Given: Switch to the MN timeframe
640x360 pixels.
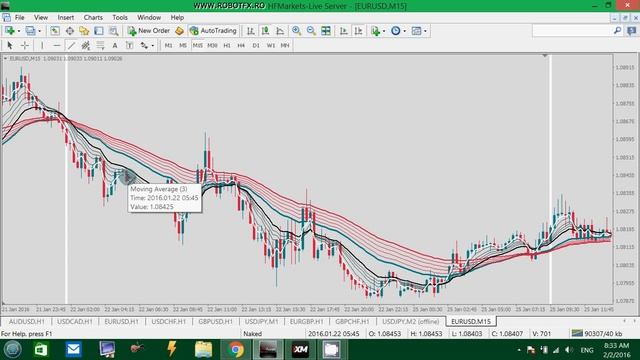Looking at the screenshot, I should point(285,45).
